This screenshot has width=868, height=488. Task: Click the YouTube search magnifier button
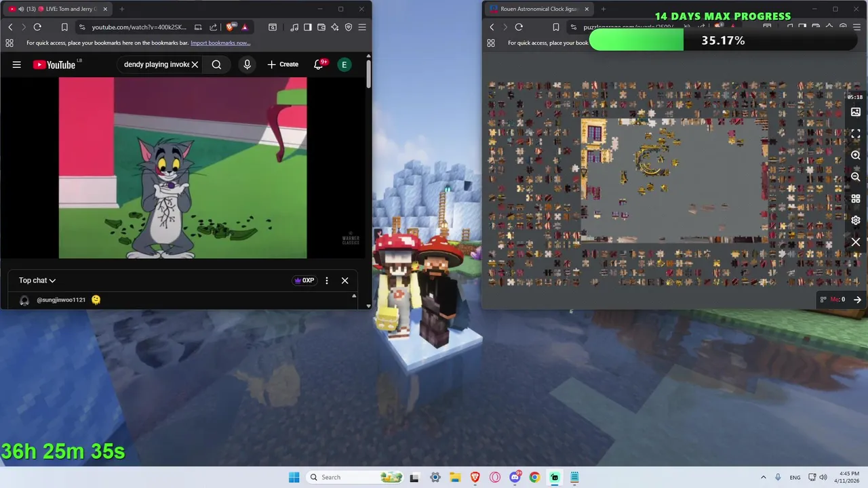pos(216,64)
